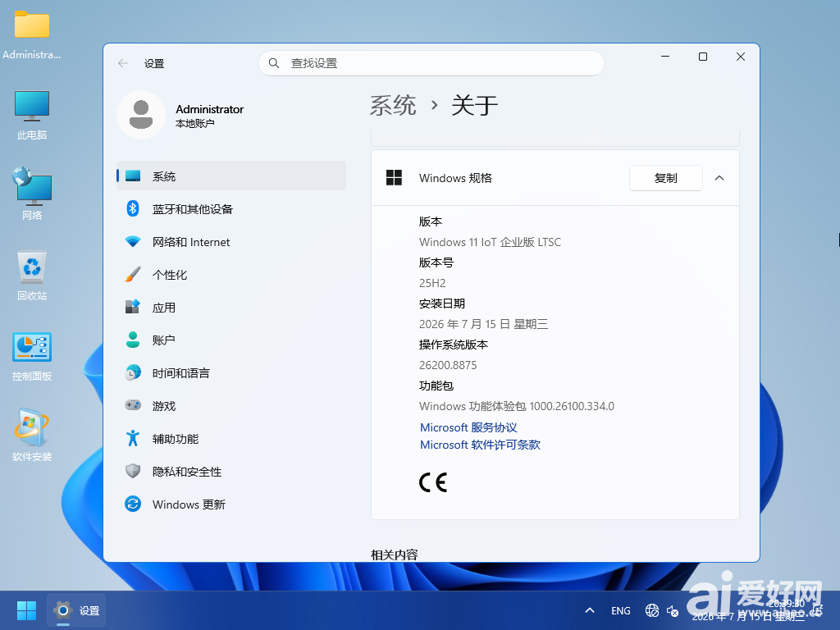840x630 pixels.
Task: Open Microsoft 软件许可条款 link
Action: [480, 445]
